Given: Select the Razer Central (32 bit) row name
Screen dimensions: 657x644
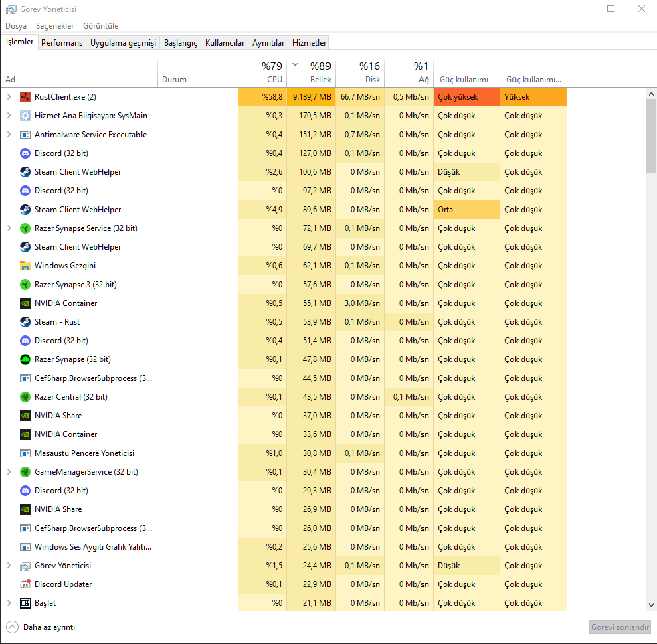Looking at the screenshot, I should [71, 396].
